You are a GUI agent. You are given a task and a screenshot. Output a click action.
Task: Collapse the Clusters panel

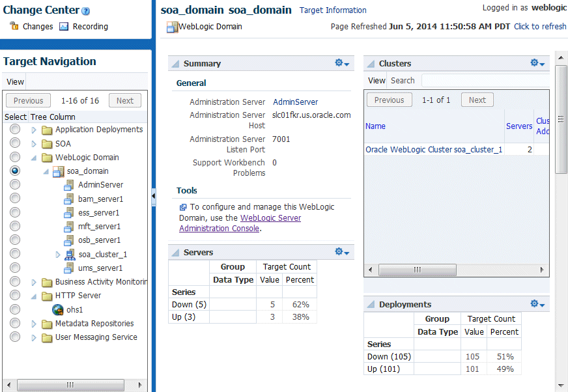[x=371, y=64]
